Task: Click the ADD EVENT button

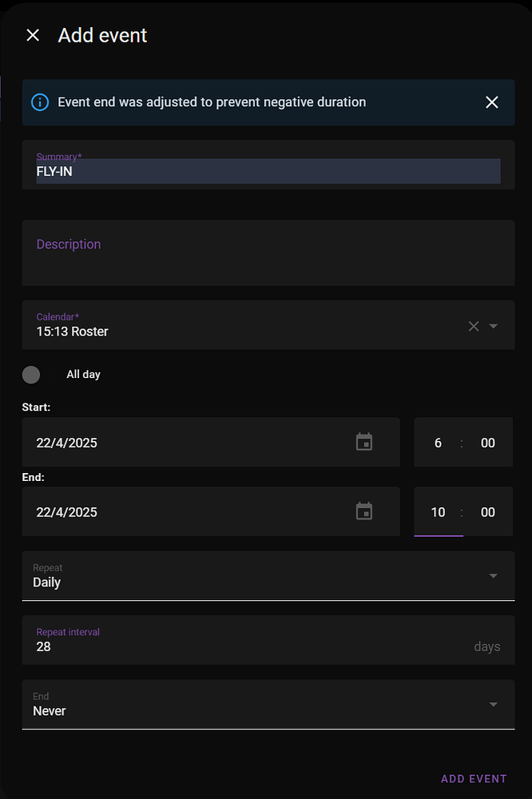Action: tap(474, 779)
